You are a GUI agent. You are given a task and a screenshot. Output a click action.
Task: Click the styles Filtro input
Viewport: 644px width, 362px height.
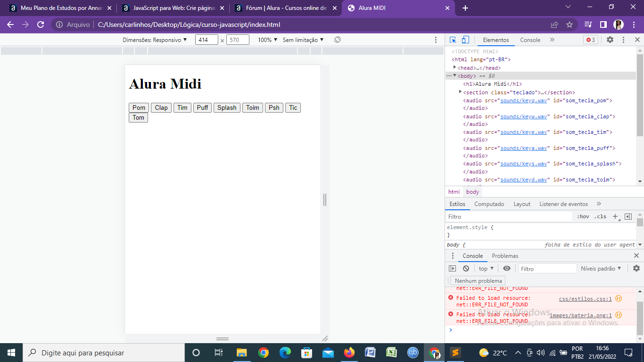(x=509, y=217)
